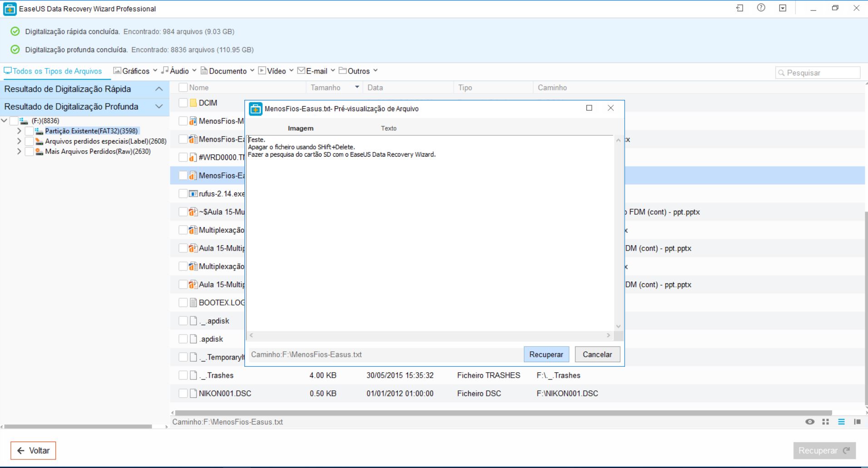This screenshot has width=868, height=468.
Task: Switch to list view icon
Action: click(x=841, y=422)
